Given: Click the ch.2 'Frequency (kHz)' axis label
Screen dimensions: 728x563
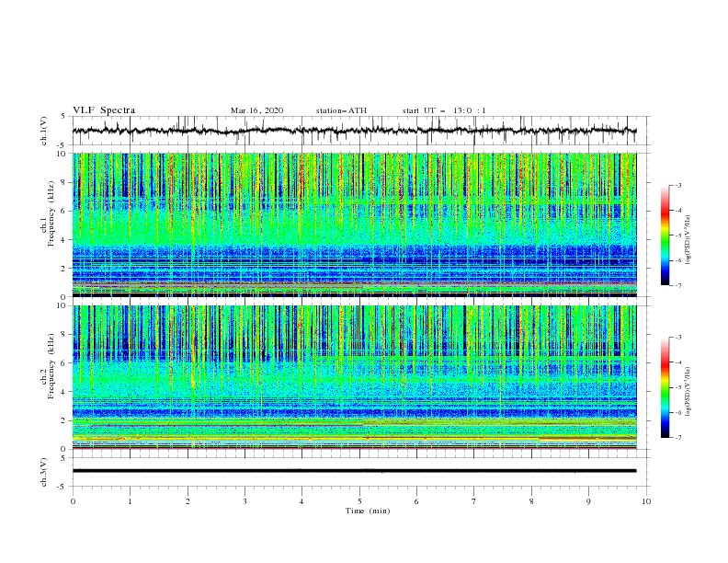Looking at the screenshot, I should tap(51, 366).
